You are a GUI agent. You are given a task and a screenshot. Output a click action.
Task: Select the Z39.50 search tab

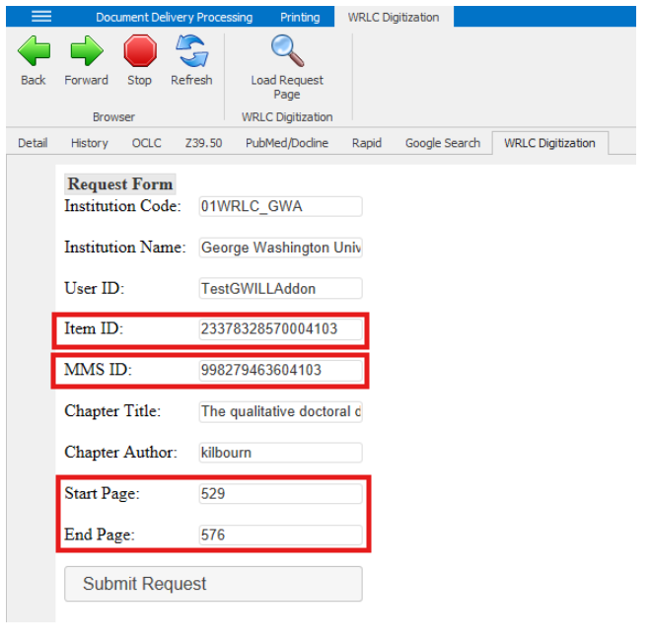coord(203,143)
